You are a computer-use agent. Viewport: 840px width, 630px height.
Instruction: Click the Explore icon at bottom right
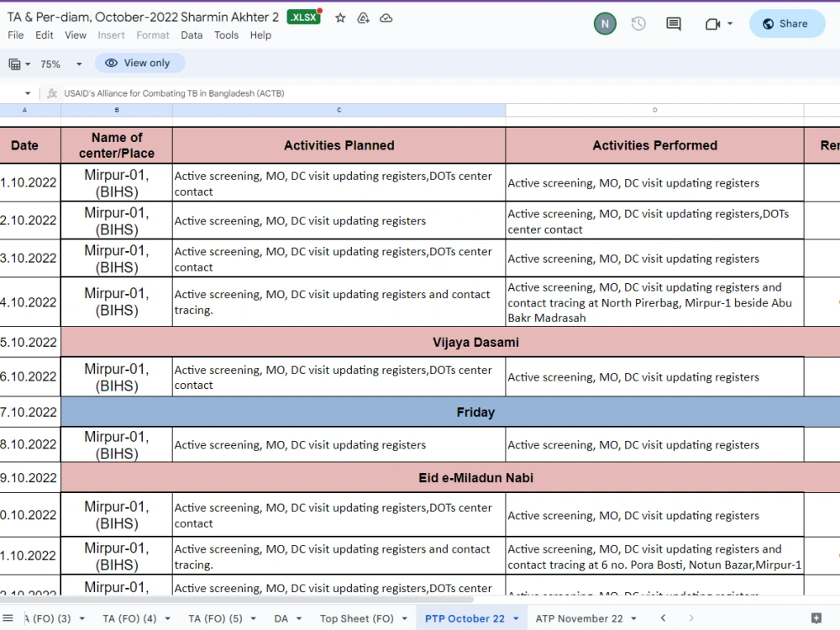coord(816,618)
